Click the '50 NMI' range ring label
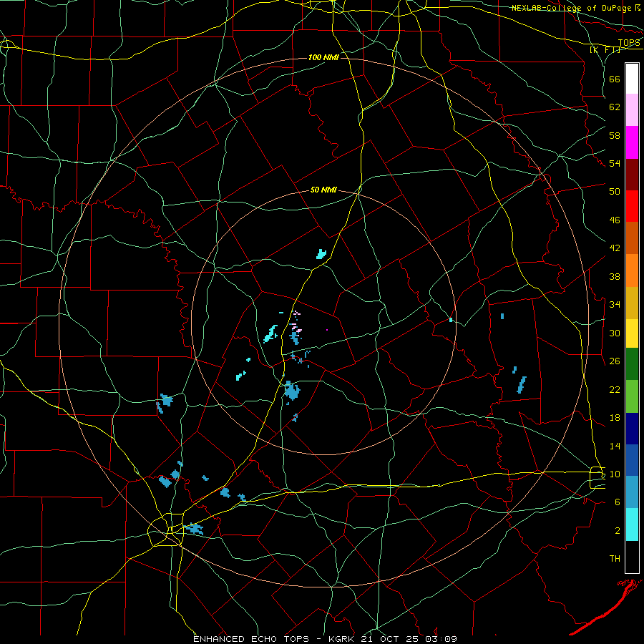 tap(323, 190)
